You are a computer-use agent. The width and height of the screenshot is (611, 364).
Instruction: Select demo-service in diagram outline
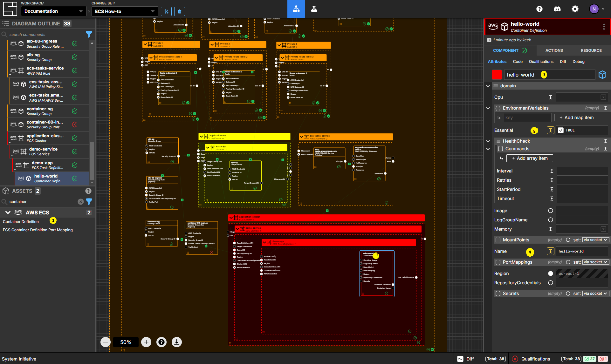point(49,152)
